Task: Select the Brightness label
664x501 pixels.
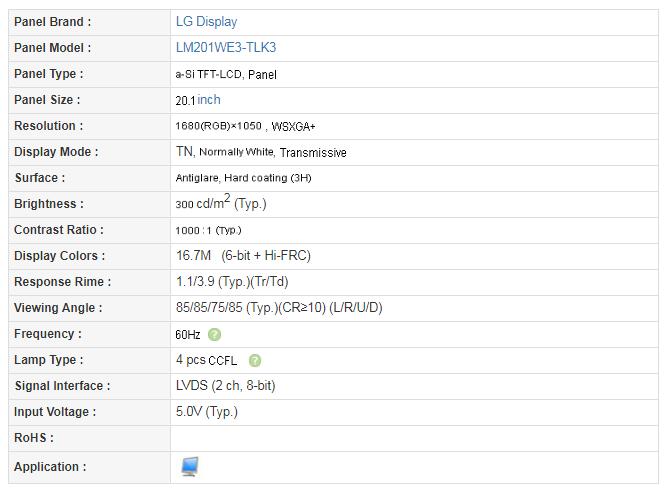Action: point(49,204)
